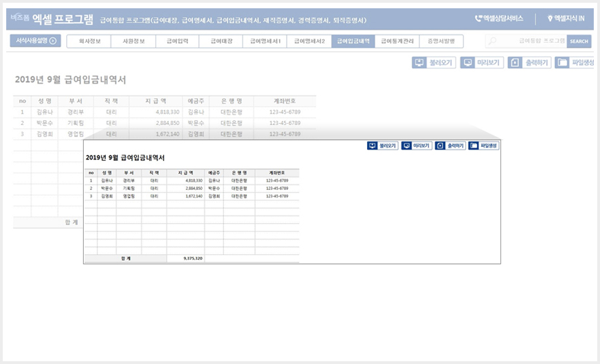The height and width of the screenshot is (364, 600).
Task: Click the faded 출력하기 button in background
Action: point(529,63)
